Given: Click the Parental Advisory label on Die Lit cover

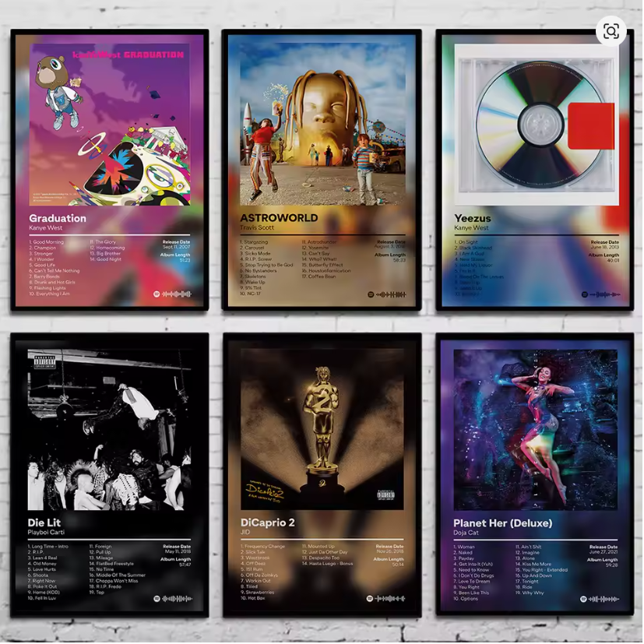Looking at the screenshot, I should pos(44,361).
